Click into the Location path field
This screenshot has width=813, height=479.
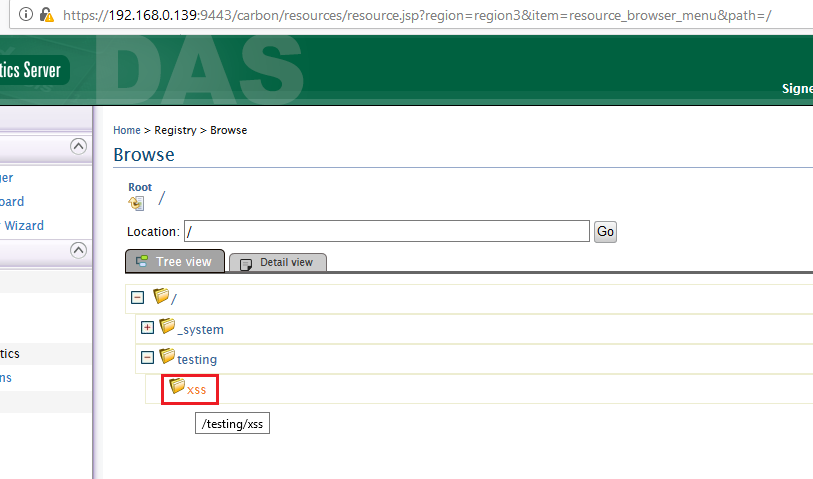(x=386, y=231)
